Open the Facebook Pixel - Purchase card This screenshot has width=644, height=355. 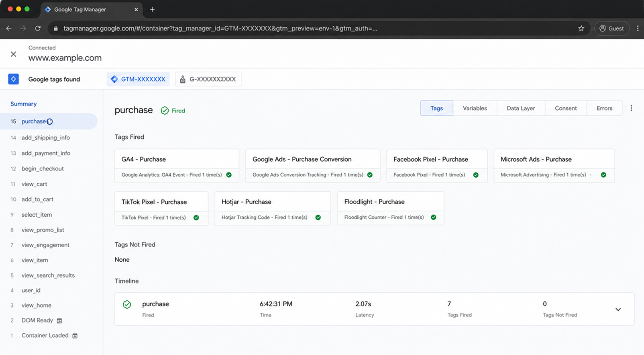[x=437, y=166]
